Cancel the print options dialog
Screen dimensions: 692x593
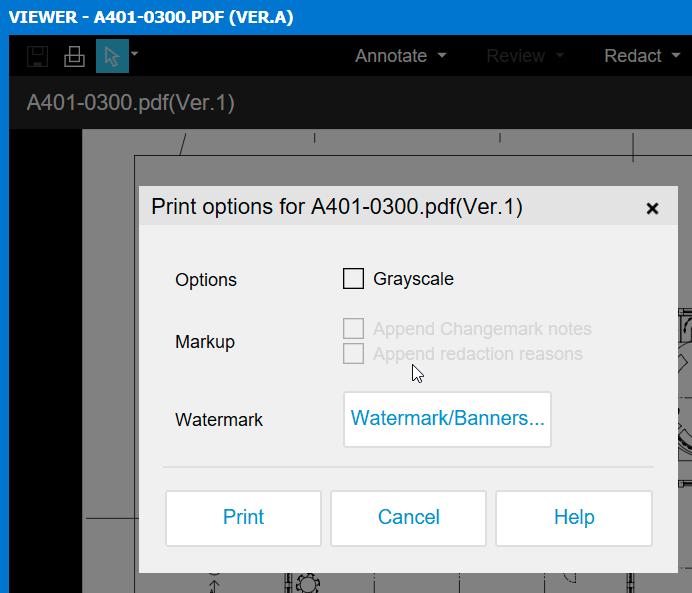(x=408, y=518)
